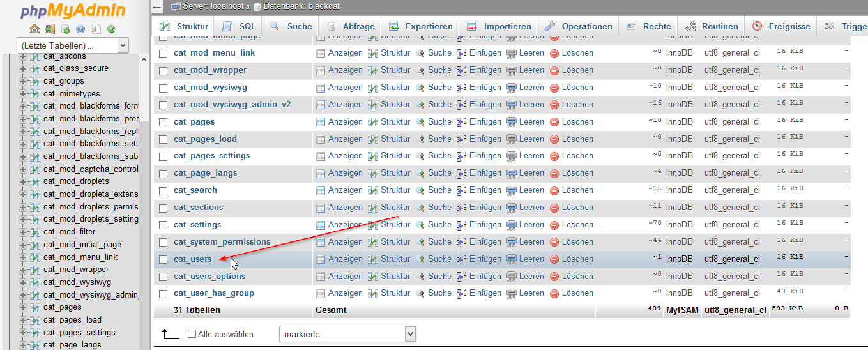Click the Struktur icon for cat_mod_wrapper row

[x=373, y=70]
